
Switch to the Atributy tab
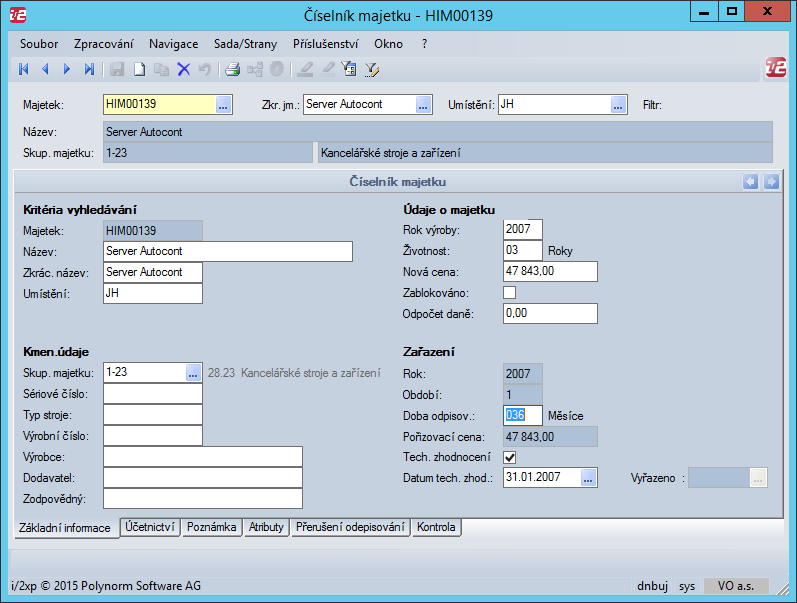266,527
